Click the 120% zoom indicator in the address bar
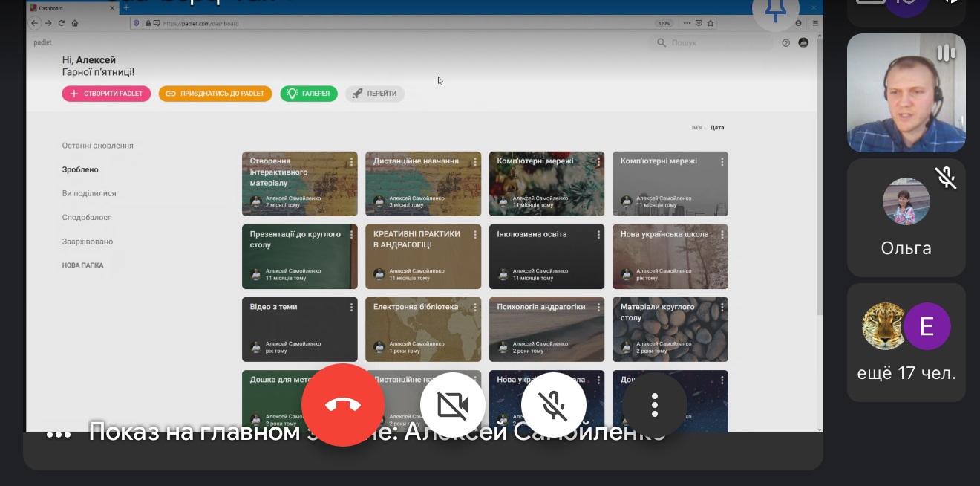Screen dimensions: 980x486 pyautogui.click(x=664, y=23)
